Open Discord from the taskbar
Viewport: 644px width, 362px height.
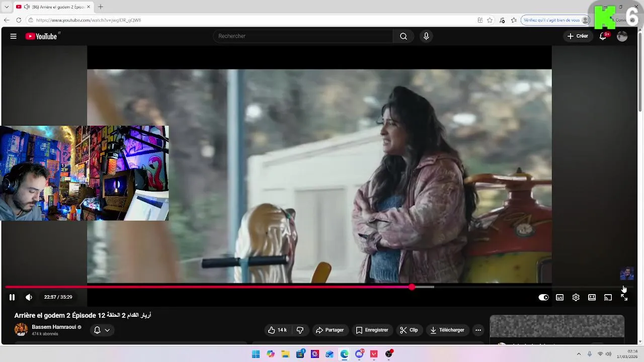pyautogui.click(x=359, y=354)
